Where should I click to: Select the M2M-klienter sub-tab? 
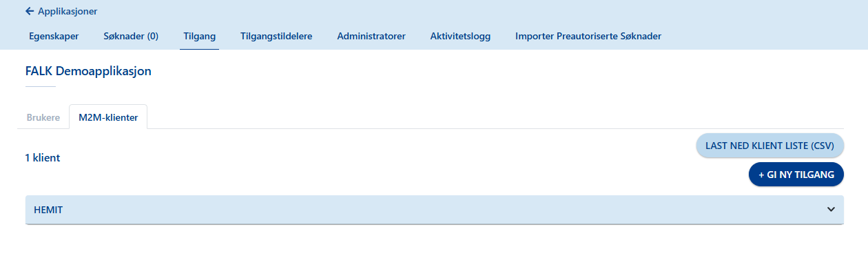[x=108, y=117]
